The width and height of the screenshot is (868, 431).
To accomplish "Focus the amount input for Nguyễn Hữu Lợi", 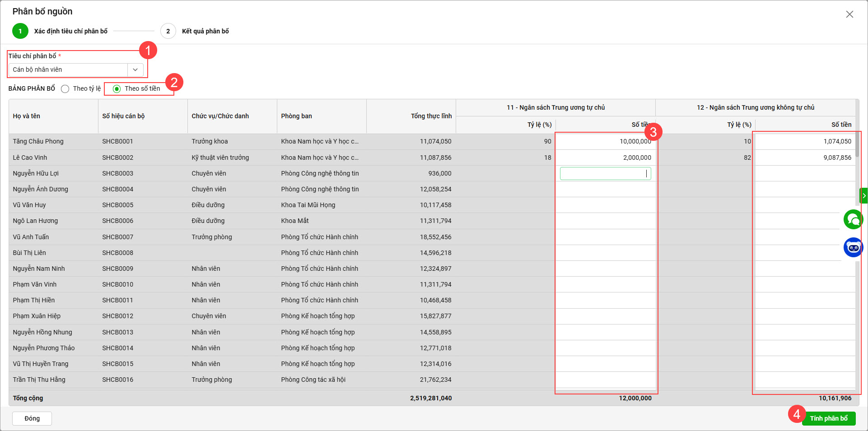I will click(605, 174).
